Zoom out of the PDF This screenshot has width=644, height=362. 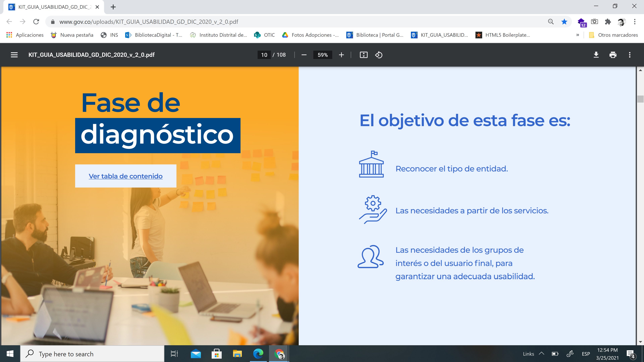(304, 55)
